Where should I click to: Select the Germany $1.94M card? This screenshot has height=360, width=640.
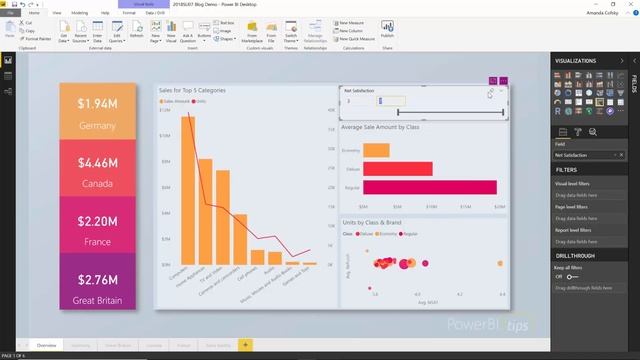click(x=98, y=111)
